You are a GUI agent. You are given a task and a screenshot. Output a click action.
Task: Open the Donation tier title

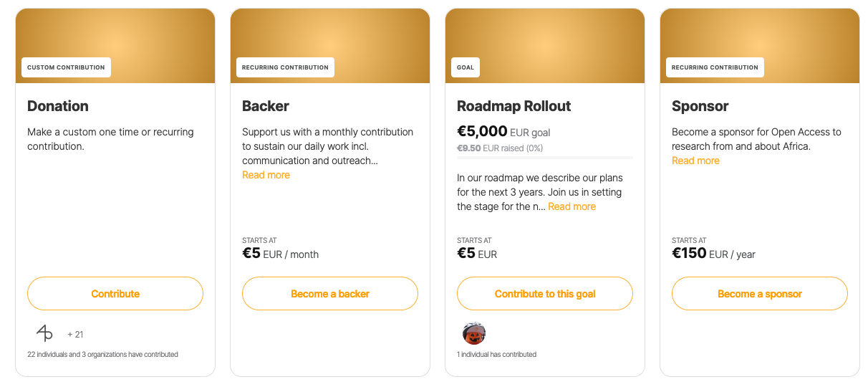58,106
